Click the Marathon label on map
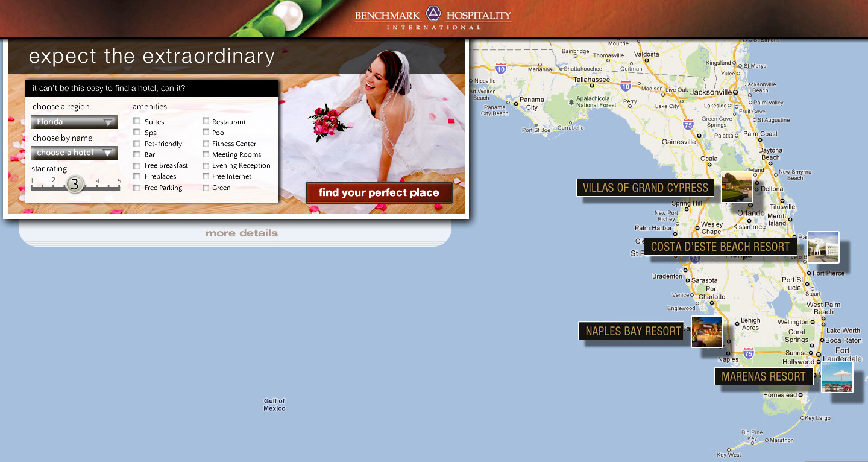Screen dimensions: 868x462 [782, 440]
